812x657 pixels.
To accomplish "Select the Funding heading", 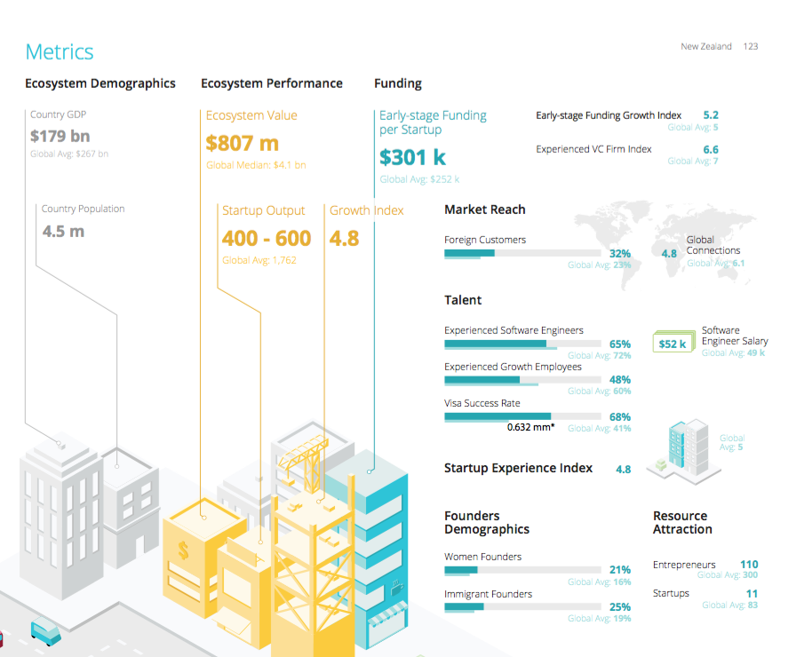I will tap(397, 83).
